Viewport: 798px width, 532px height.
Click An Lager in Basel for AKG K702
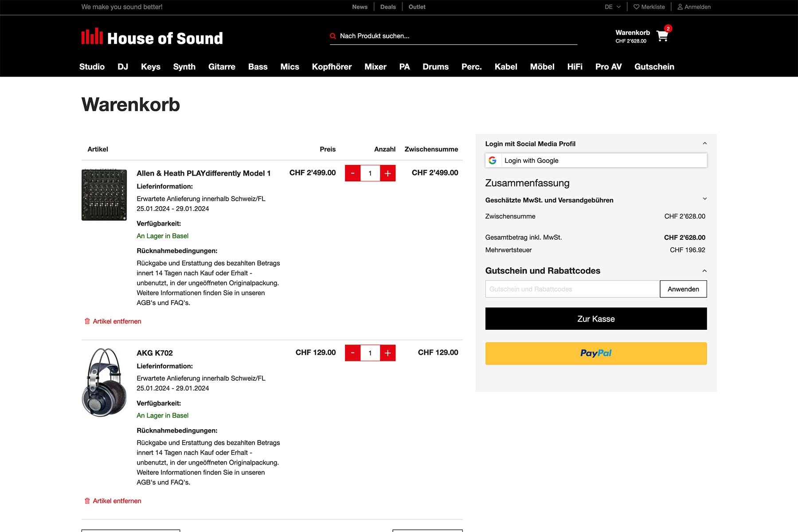coord(162,415)
